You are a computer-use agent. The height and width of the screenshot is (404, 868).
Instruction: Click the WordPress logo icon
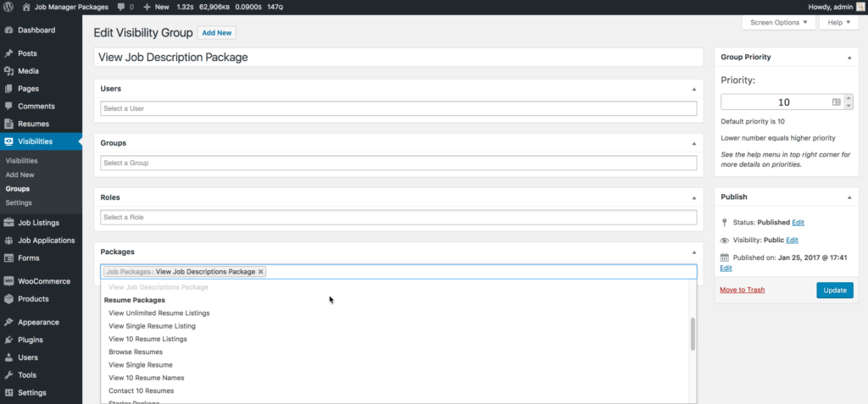[x=8, y=7]
